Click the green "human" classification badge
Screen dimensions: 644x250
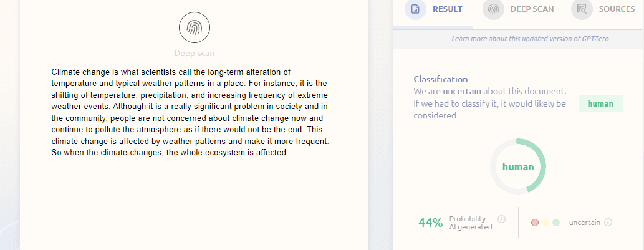(601, 104)
